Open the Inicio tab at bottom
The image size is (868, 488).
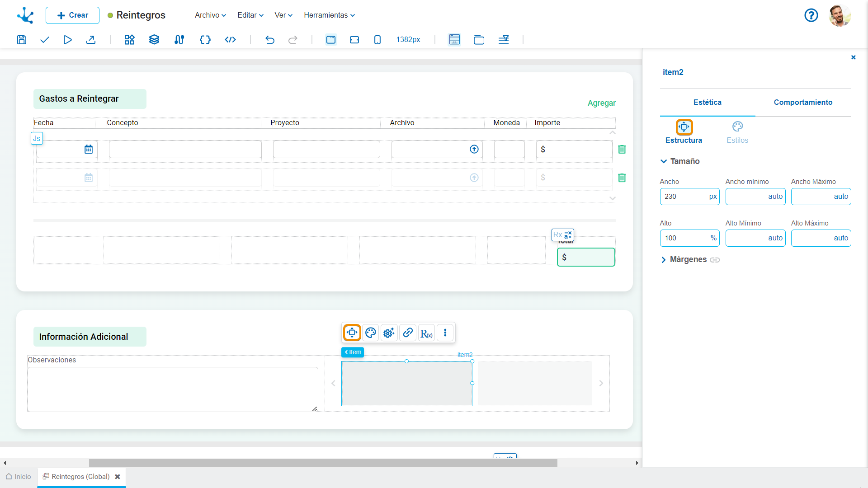[19, 477]
